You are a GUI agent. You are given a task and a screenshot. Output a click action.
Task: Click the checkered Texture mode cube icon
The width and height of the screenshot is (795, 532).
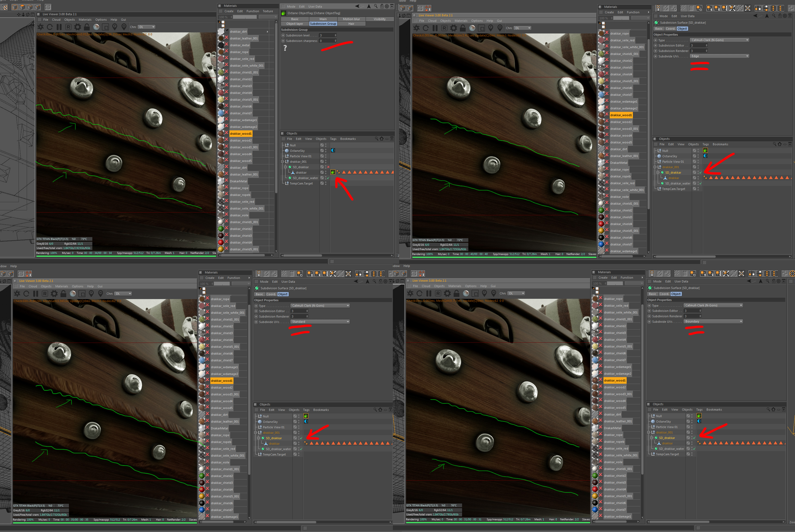pos(5,7)
